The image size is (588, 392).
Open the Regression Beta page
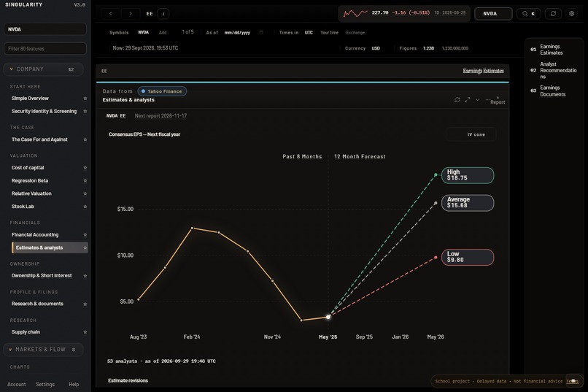pos(30,181)
